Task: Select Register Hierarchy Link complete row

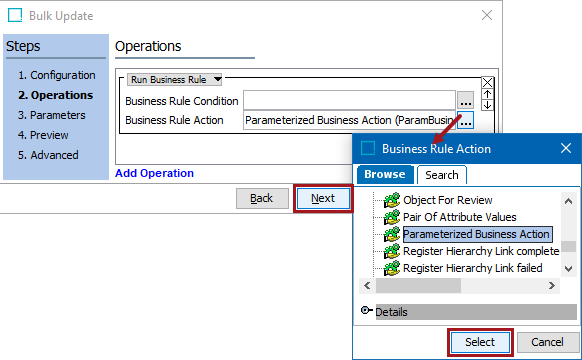Action: coord(481,251)
